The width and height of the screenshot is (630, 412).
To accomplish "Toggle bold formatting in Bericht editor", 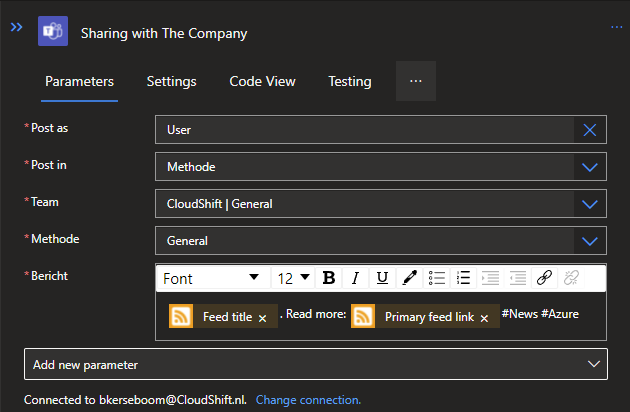I will (328, 278).
